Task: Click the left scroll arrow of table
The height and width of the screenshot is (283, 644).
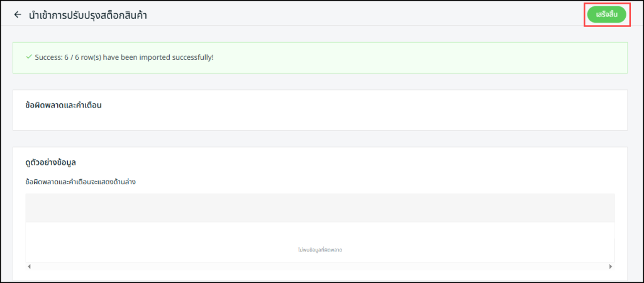Action: tap(29, 267)
